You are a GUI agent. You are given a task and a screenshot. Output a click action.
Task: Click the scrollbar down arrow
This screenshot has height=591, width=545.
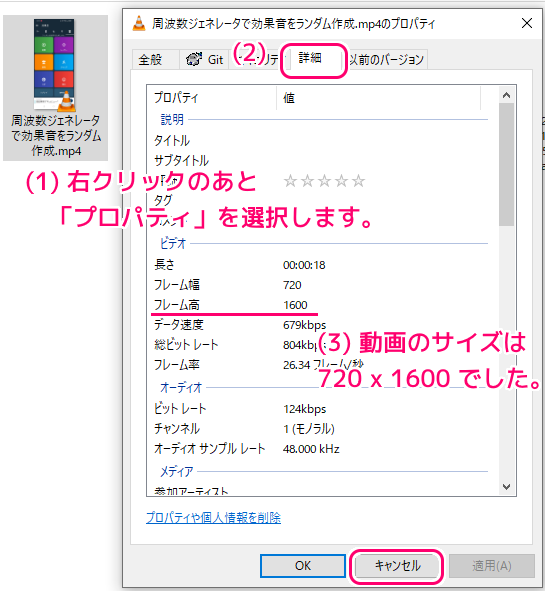click(506, 487)
